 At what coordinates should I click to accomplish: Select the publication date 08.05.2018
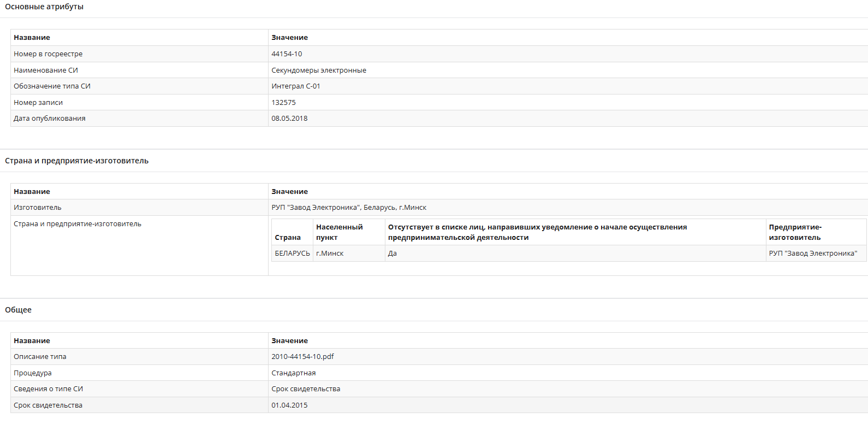(x=289, y=119)
